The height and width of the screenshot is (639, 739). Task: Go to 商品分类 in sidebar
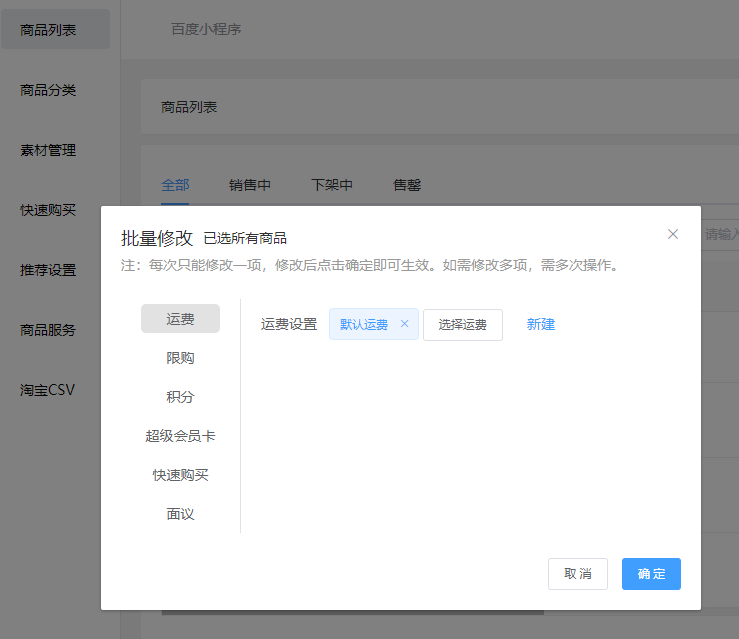pyautogui.click(x=49, y=90)
